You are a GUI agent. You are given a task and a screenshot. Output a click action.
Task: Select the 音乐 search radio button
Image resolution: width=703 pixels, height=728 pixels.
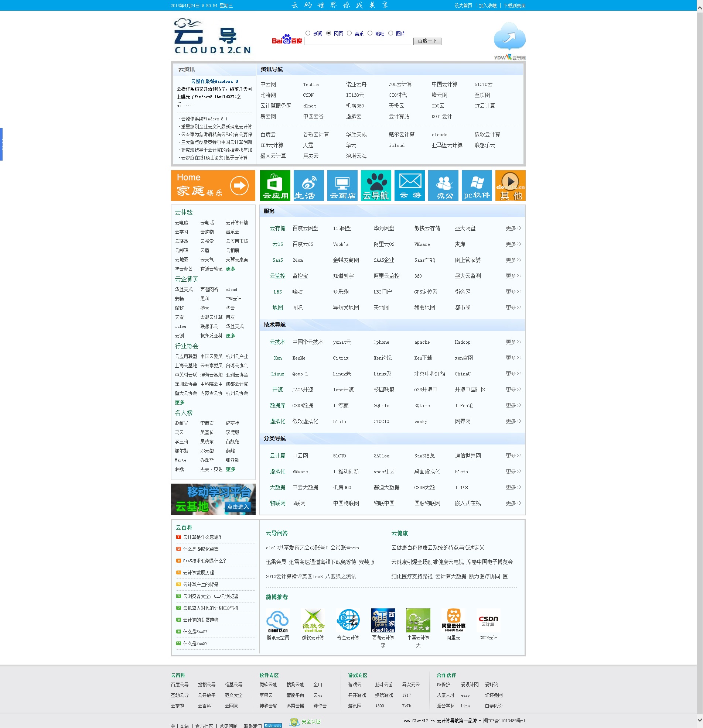pos(349,33)
